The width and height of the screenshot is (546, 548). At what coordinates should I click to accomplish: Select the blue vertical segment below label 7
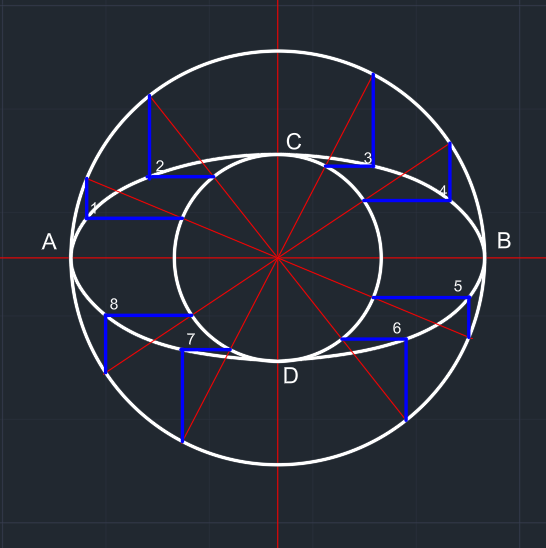click(182, 396)
